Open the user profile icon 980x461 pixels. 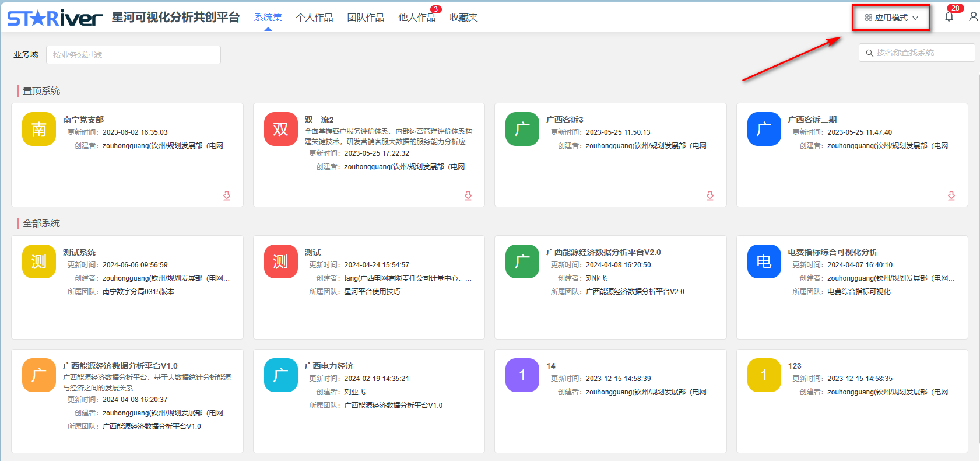pos(973,17)
